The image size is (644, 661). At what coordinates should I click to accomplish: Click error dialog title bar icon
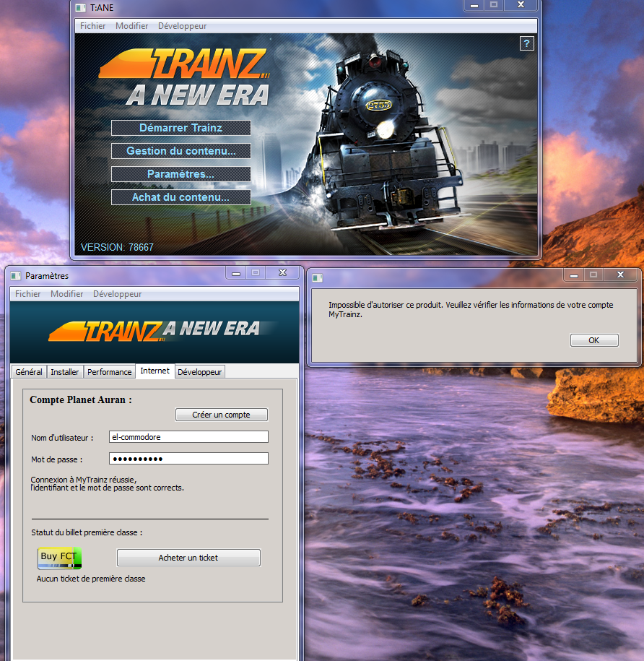coord(317,278)
